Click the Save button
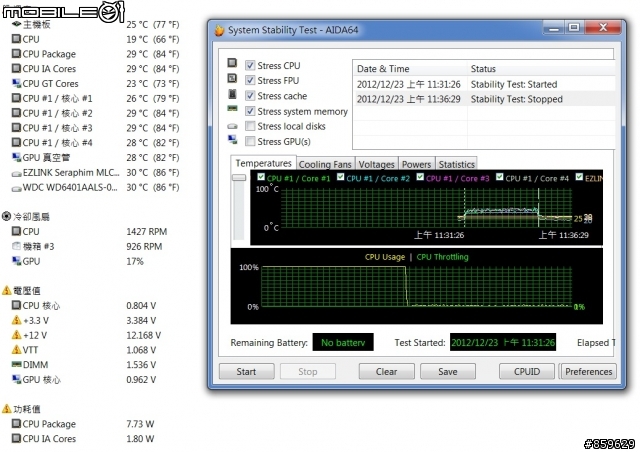 pyautogui.click(x=448, y=372)
